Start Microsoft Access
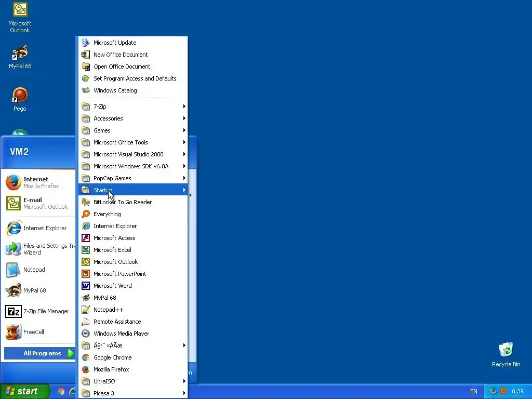The width and height of the screenshot is (532, 399). (x=133, y=238)
